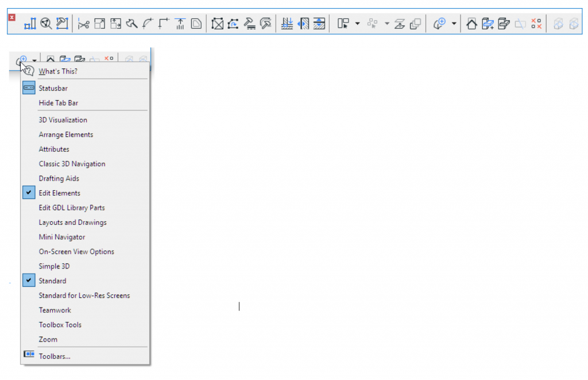Click the upward arrow under horizontal line icon

[x=180, y=24]
